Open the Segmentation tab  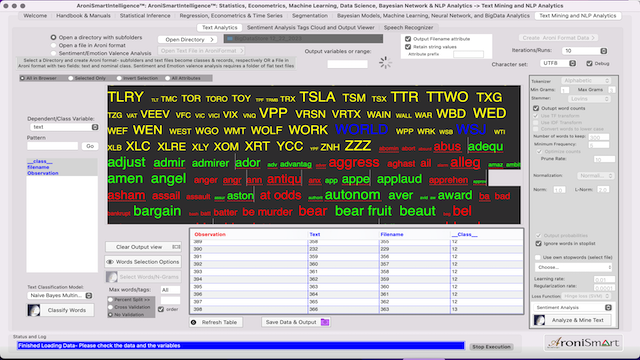[x=309, y=16]
